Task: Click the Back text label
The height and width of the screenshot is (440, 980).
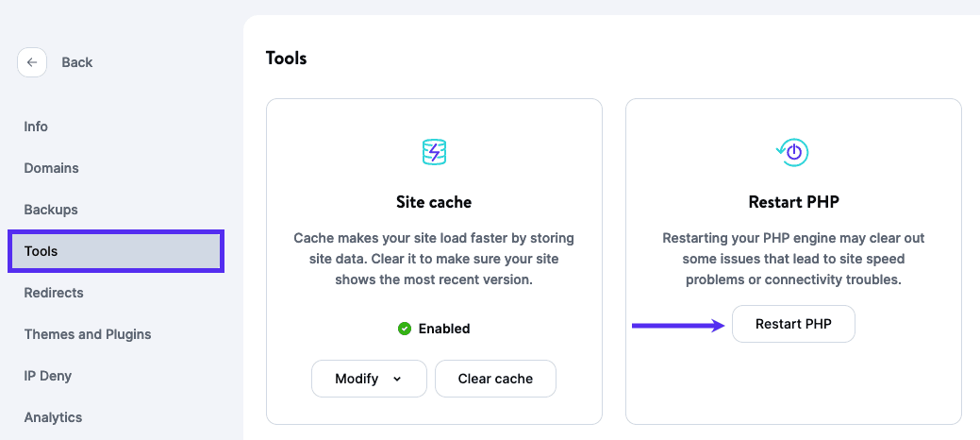Action: (77, 62)
